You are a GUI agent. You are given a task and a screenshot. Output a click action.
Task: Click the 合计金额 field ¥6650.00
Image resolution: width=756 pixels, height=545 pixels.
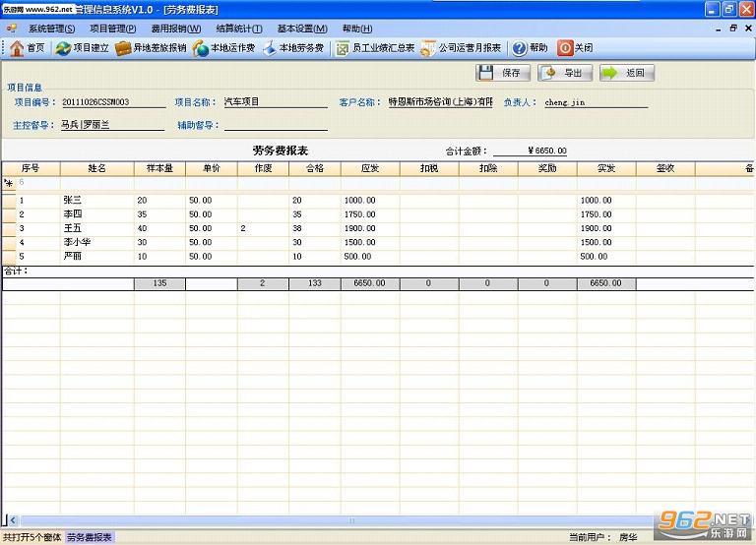[x=530, y=151]
